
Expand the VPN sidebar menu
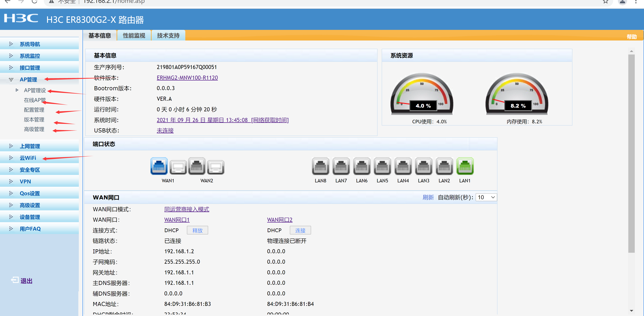coord(25,182)
